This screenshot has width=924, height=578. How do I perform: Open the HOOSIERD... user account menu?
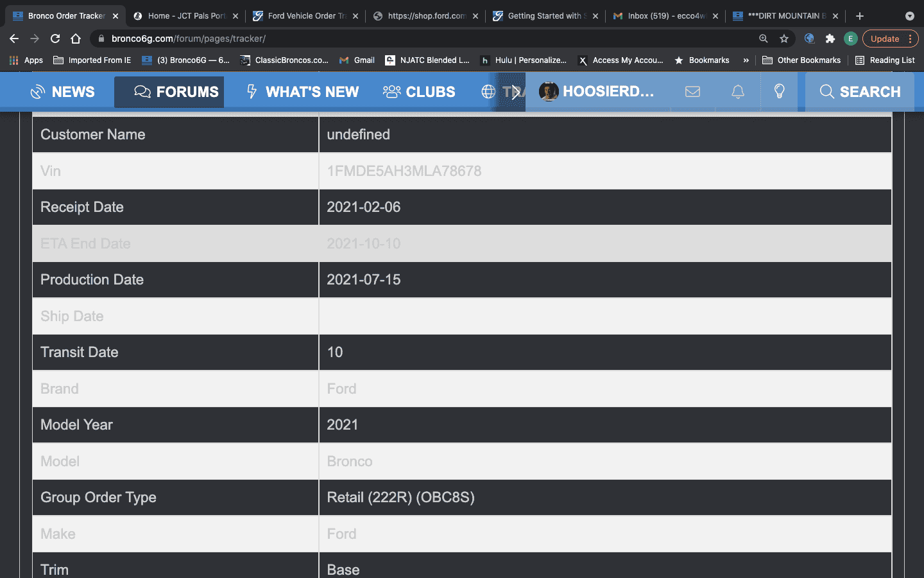(597, 92)
